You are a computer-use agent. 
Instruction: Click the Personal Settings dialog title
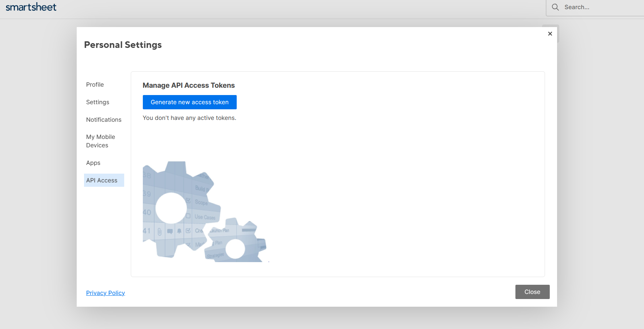click(123, 45)
